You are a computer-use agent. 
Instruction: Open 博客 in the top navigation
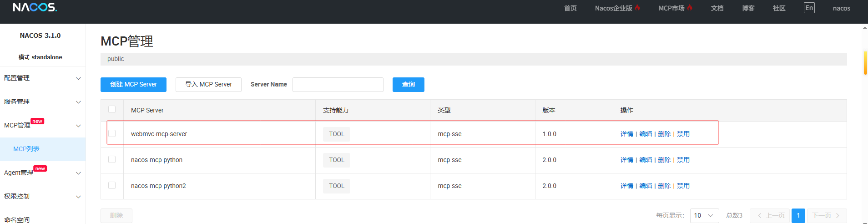748,8
